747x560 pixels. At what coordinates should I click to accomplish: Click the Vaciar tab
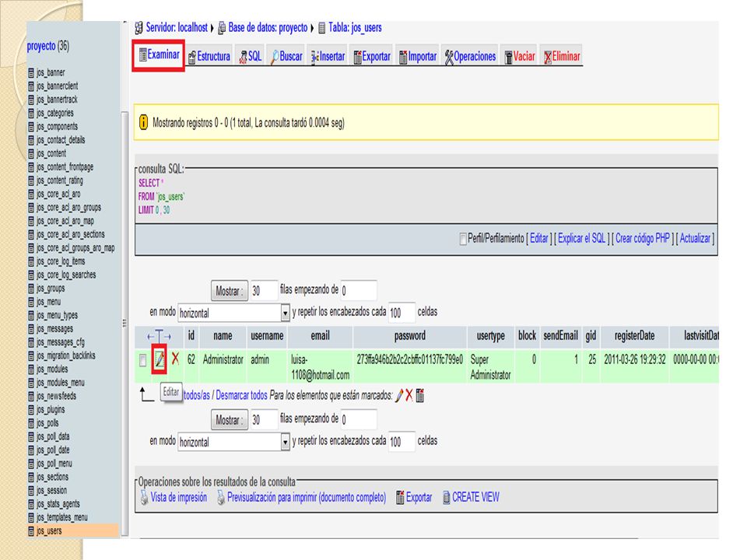pyautogui.click(x=520, y=57)
